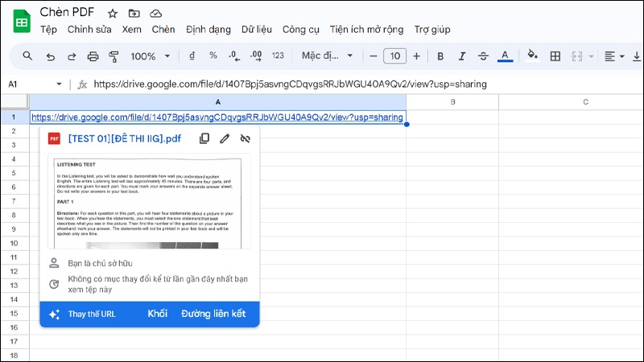
Task: Open the horizontal align dropdown
Action: [614, 56]
